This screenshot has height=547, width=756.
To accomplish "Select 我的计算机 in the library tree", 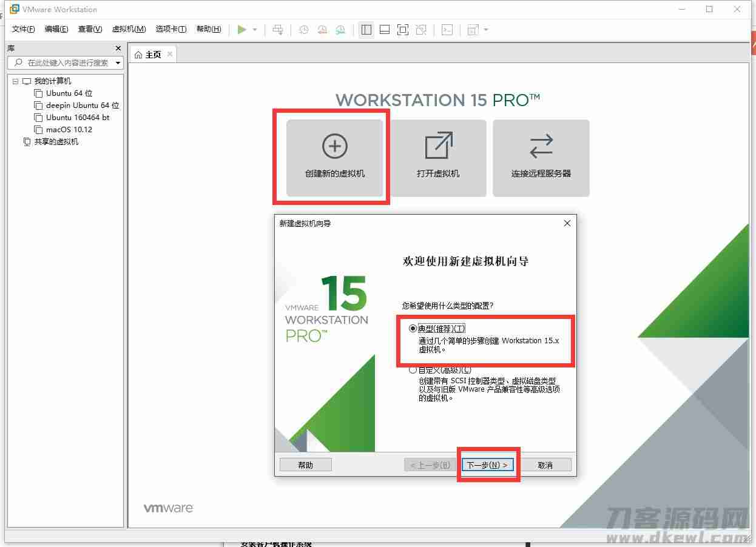I will point(52,81).
